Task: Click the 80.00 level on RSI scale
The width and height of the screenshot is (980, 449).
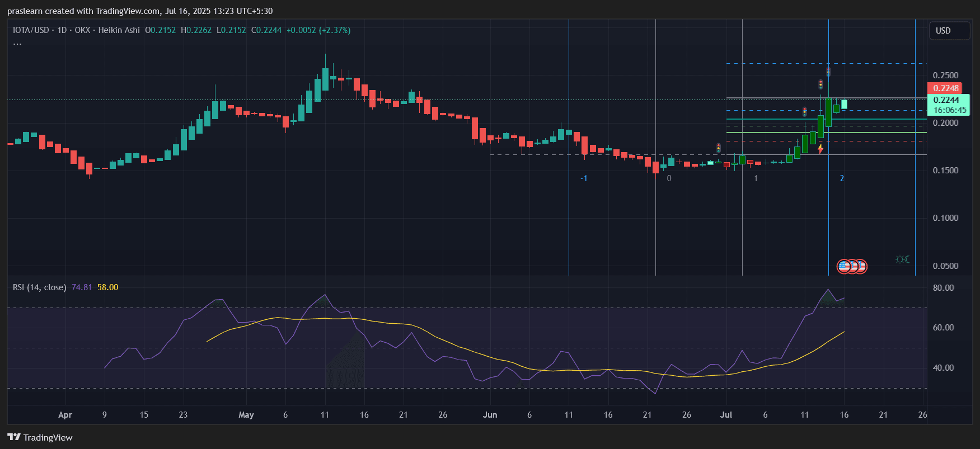Action: click(x=943, y=288)
